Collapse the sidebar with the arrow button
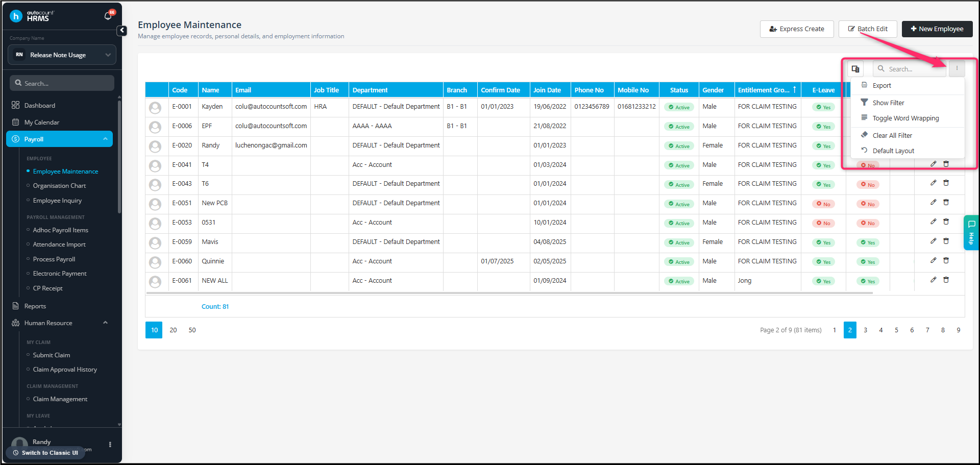Image resolution: width=980 pixels, height=465 pixels. tap(122, 31)
